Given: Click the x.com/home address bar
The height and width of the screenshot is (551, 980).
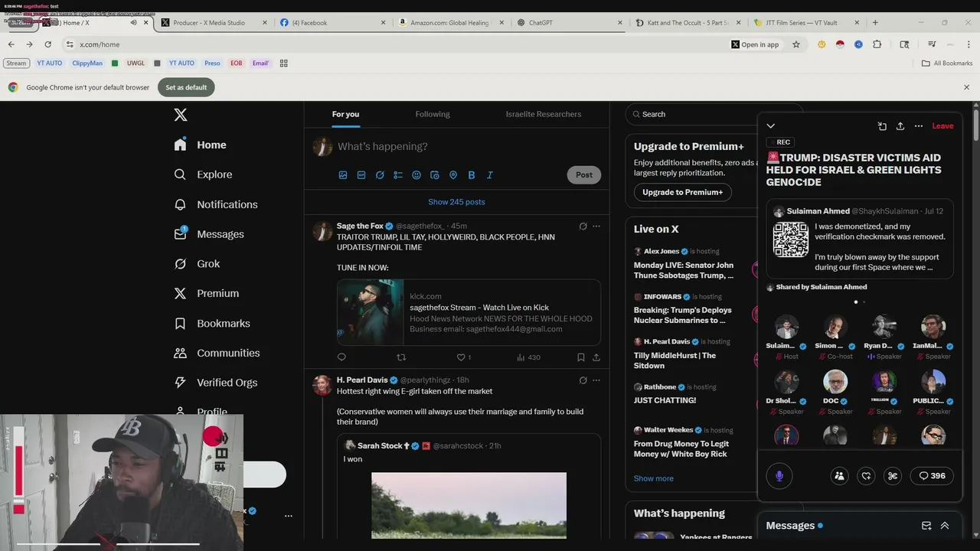Looking at the screenshot, I should click(398, 44).
